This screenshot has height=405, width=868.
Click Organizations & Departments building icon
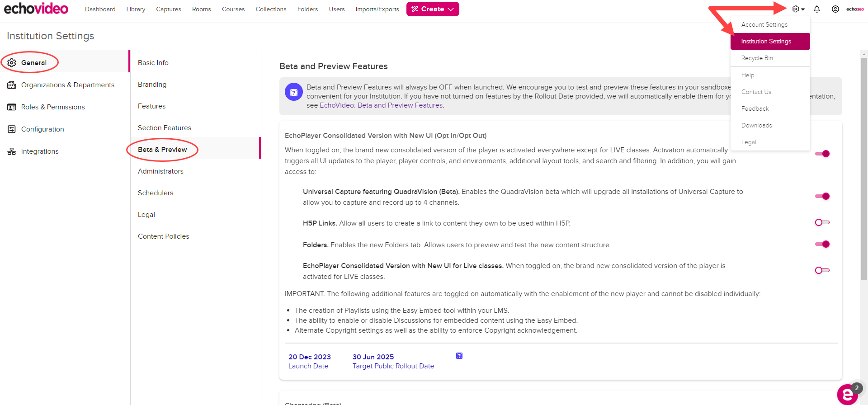12,85
